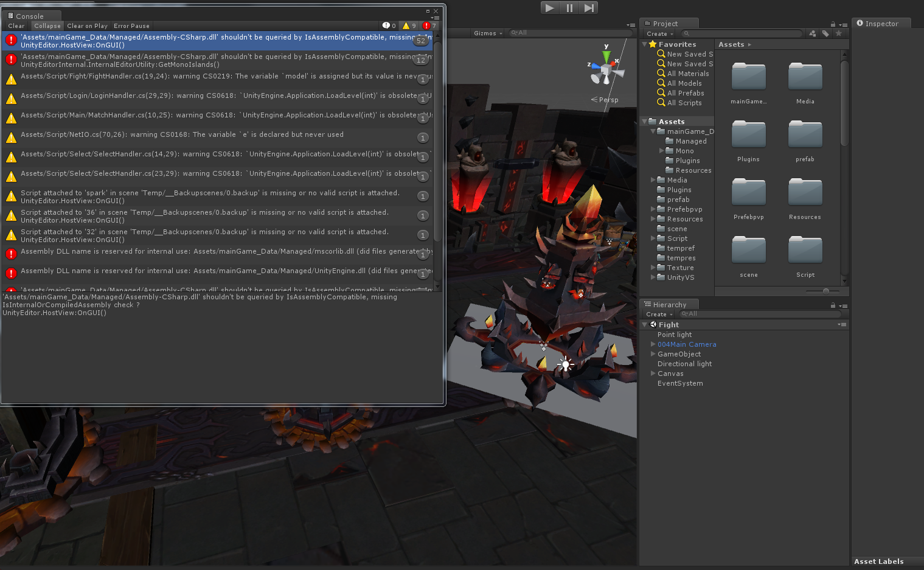Click the blue Z axis of the scene gizmo

point(594,67)
